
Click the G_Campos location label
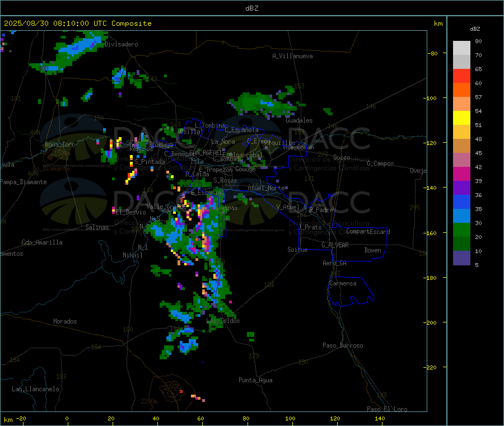pos(381,163)
